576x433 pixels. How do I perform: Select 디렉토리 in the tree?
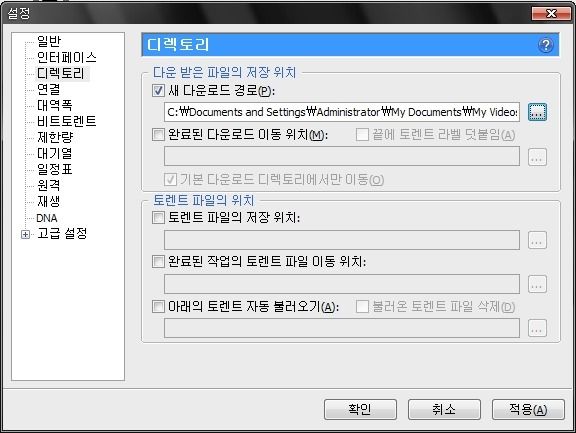pyautogui.click(x=61, y=73)
